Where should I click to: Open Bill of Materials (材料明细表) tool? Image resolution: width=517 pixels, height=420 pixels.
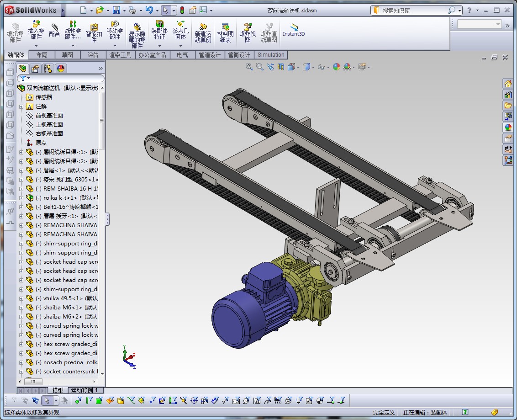[x=226, y=33]
